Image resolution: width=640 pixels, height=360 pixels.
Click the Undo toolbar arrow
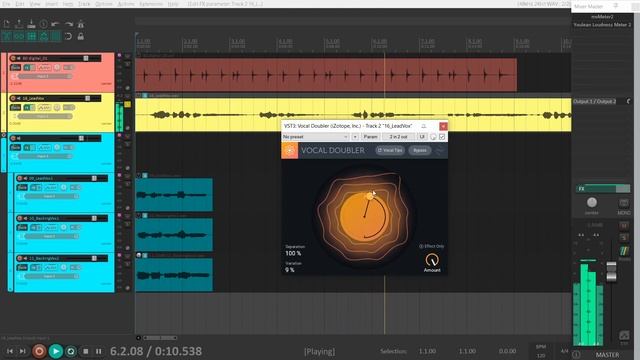[56, 24]
